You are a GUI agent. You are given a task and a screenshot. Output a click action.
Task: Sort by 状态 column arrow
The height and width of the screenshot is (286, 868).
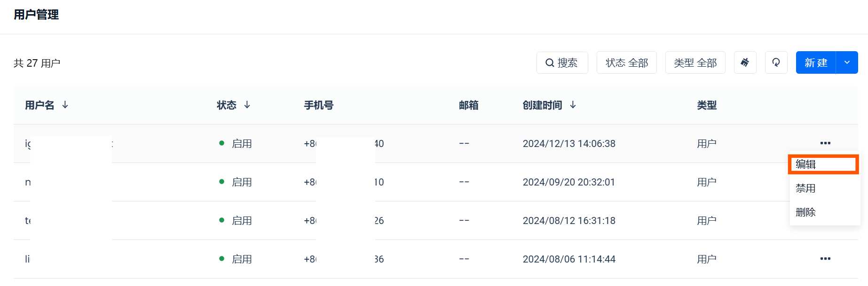pos(247,105)
